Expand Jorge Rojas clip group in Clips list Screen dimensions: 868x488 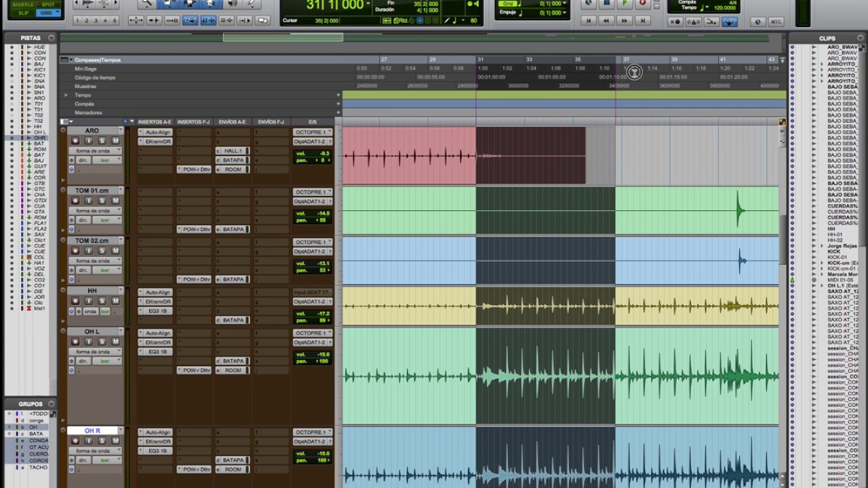point(823,245)
